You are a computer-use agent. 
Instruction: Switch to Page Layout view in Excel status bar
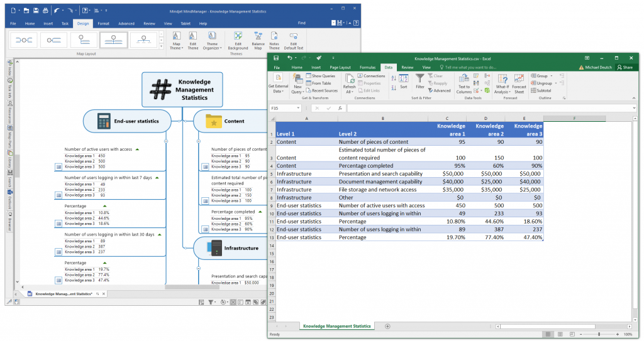coord(560,335)
